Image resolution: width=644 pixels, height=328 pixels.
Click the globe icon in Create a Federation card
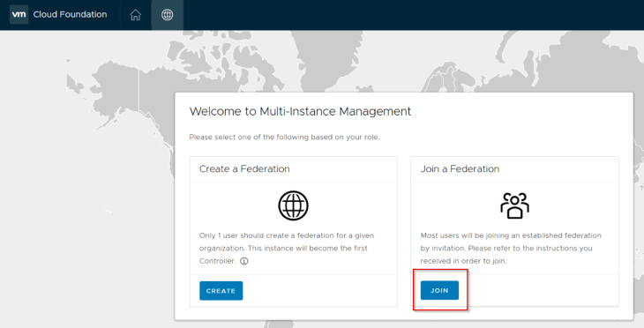coord(293,205)
